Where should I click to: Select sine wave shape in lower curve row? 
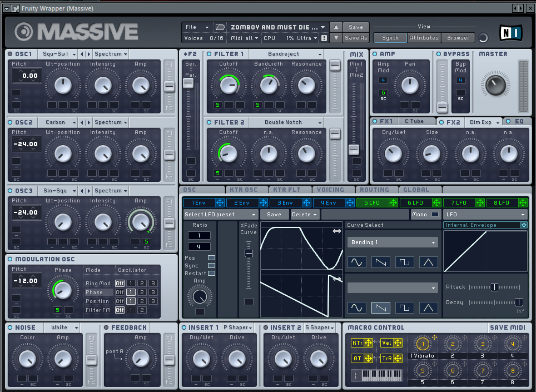point(356,307)
